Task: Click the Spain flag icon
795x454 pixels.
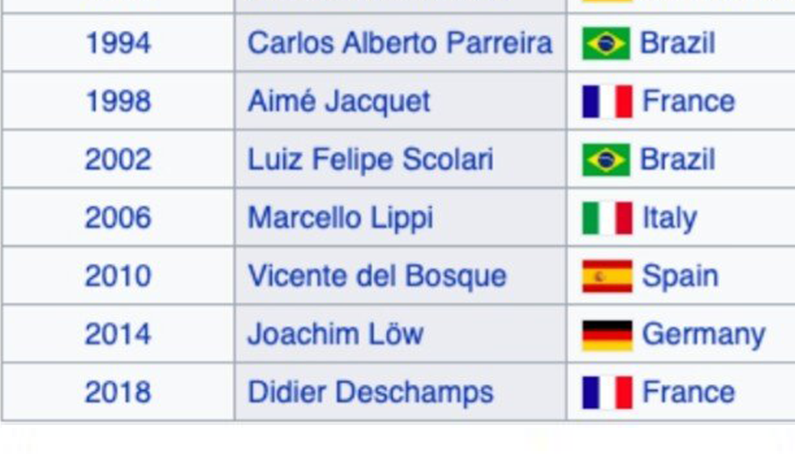Action: coord(607,276)
